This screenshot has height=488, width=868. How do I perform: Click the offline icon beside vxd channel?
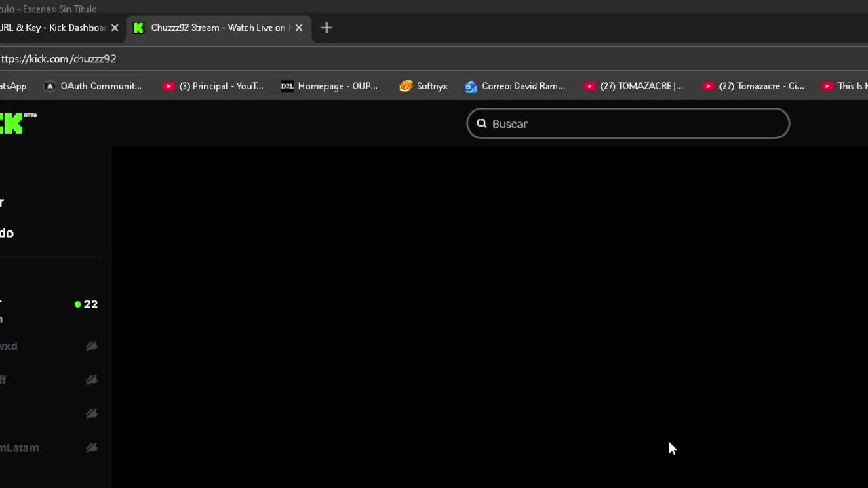click(92, 346)
